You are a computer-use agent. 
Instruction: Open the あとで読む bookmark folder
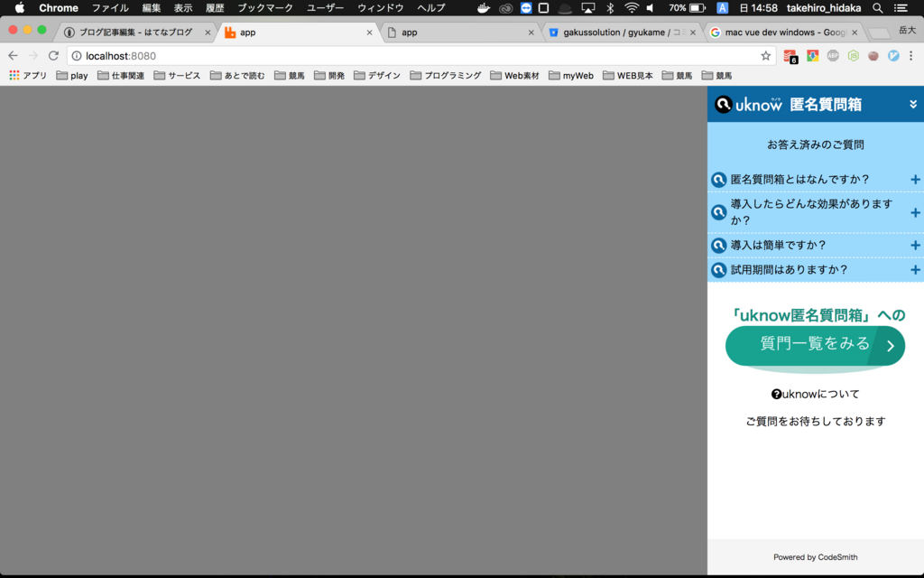(x=237, y=76)
